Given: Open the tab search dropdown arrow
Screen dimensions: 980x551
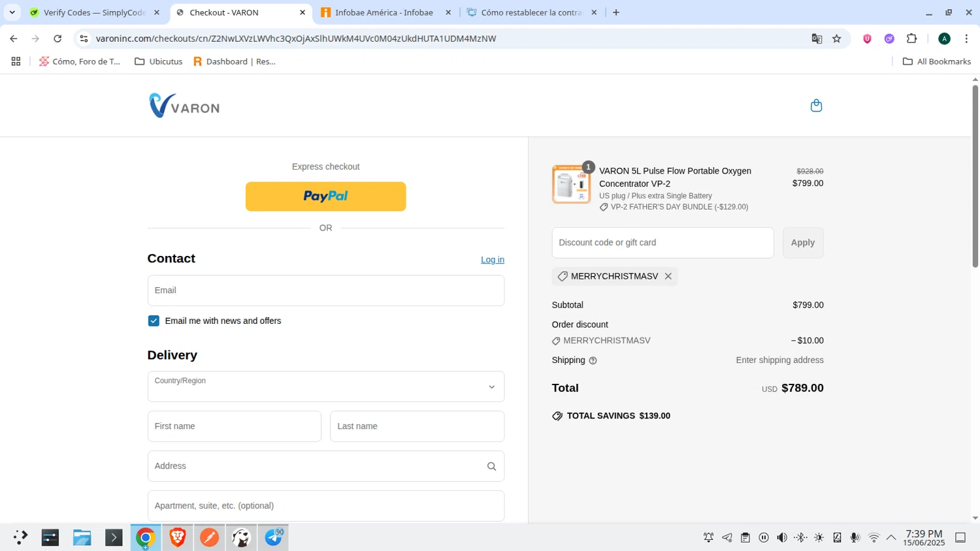Looking at the screenshot, I should pos(12,12).
